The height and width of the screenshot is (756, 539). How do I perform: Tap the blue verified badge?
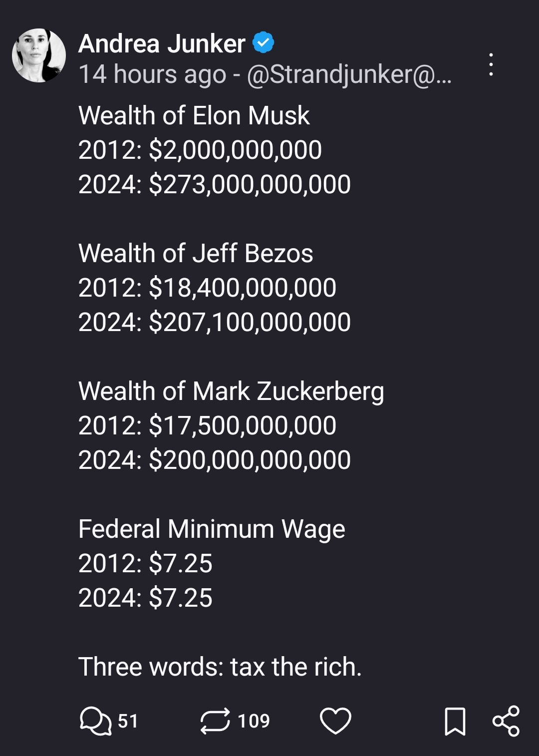(264, 43)
